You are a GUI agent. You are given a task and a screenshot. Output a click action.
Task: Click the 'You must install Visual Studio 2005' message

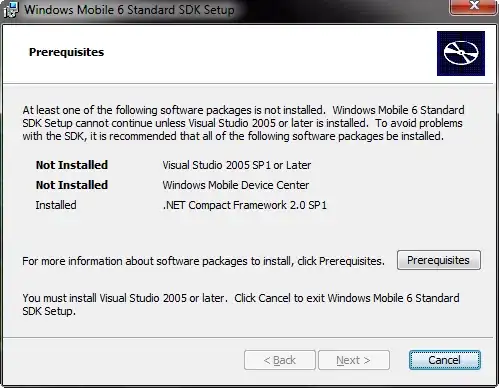click(x=241, y=304)
